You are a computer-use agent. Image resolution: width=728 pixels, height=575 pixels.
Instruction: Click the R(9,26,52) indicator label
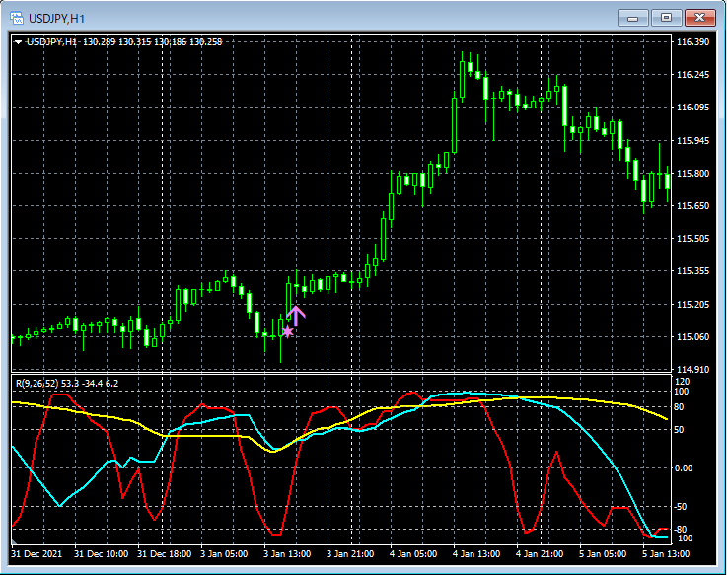click(36, 383)
